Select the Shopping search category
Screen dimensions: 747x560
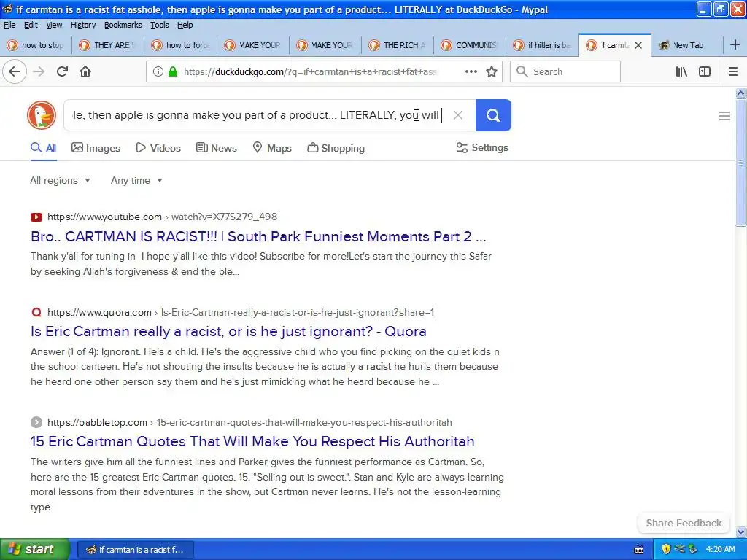click(x=336, y=148)
